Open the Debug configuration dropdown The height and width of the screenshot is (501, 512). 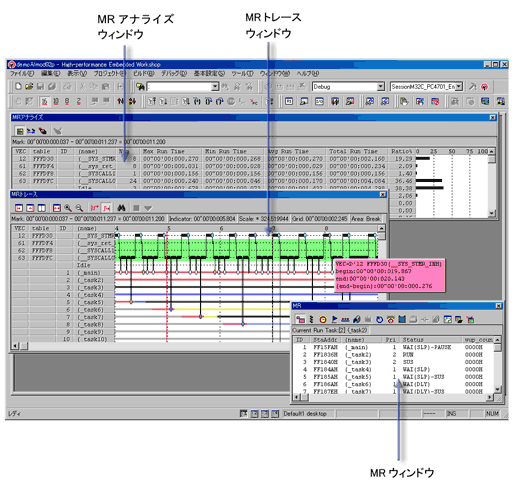point(380,87)
